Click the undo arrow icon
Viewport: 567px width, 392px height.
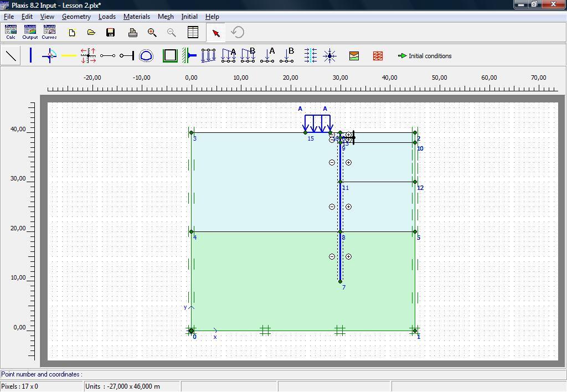[x=238, y=32]
